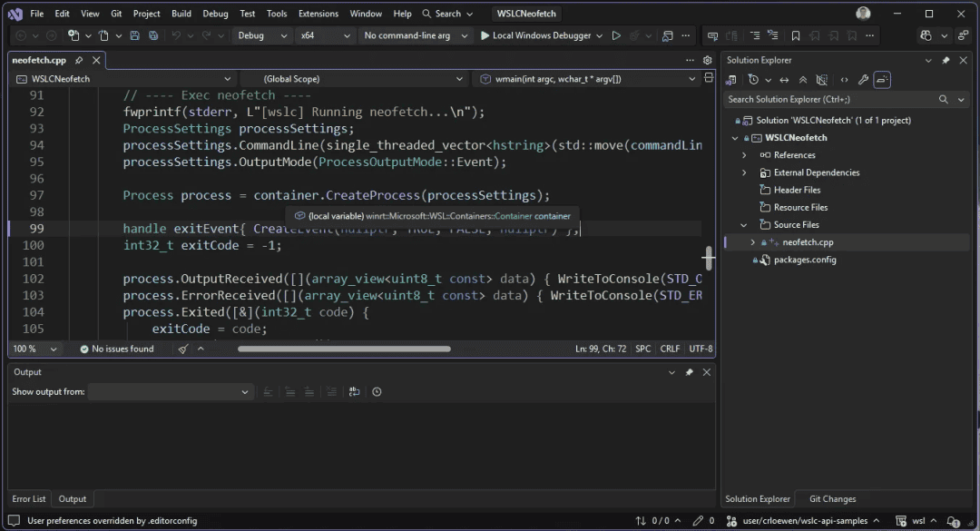Image resolution: width=980 pixels, height=531 pixels.
Task: Toggle Show All Files in Solution Explorer
Action: [822, 80]
